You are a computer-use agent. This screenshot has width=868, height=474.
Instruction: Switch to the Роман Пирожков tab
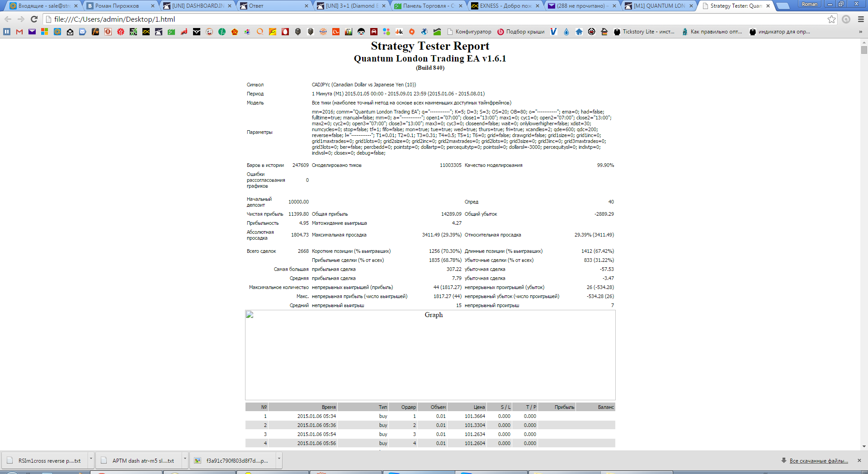[121, 6]
